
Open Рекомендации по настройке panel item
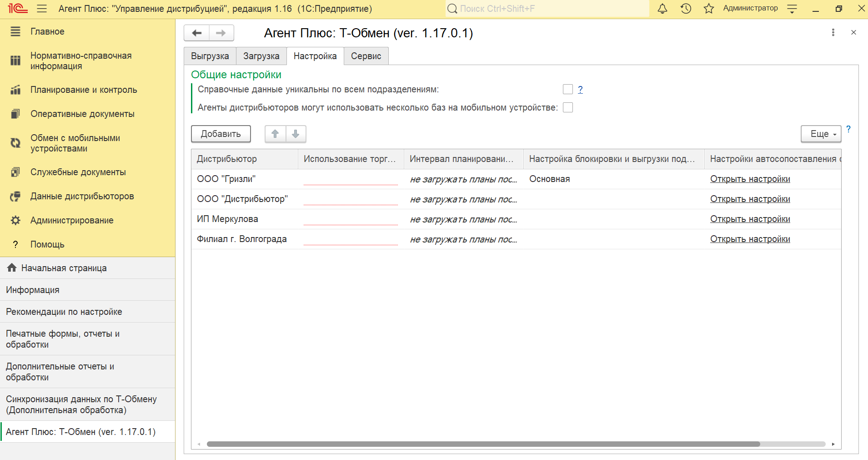[87, 312]
